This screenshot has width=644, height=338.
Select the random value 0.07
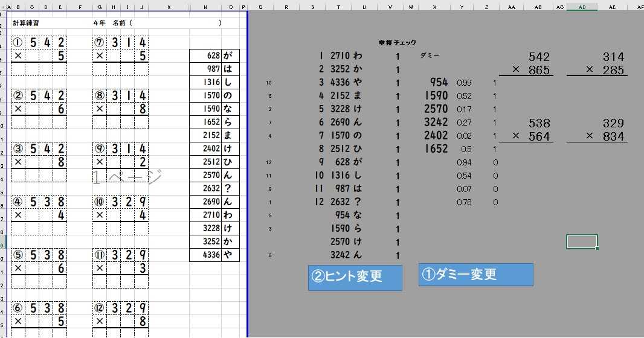point(464,189)
